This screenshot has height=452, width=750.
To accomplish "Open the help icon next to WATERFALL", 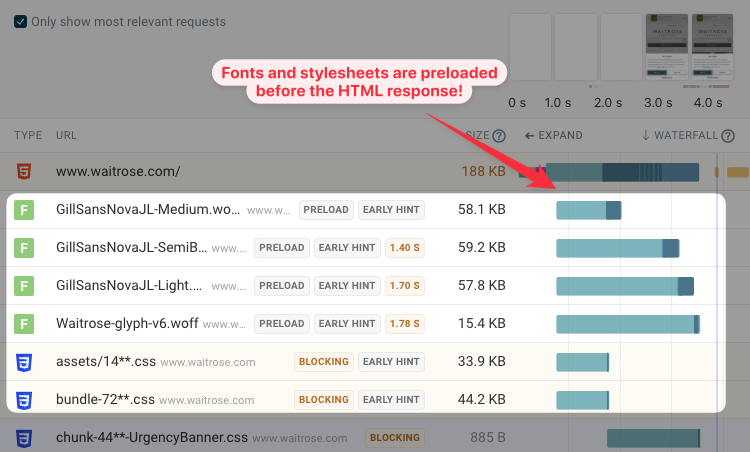I will [728, 136].
